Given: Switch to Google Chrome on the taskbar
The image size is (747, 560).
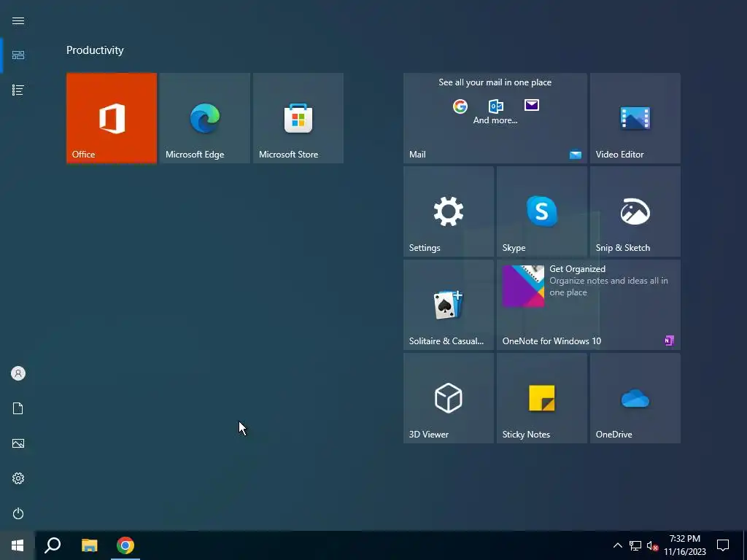Looking at the screenshot, I should pyautogui.click(x=125, y=545).
